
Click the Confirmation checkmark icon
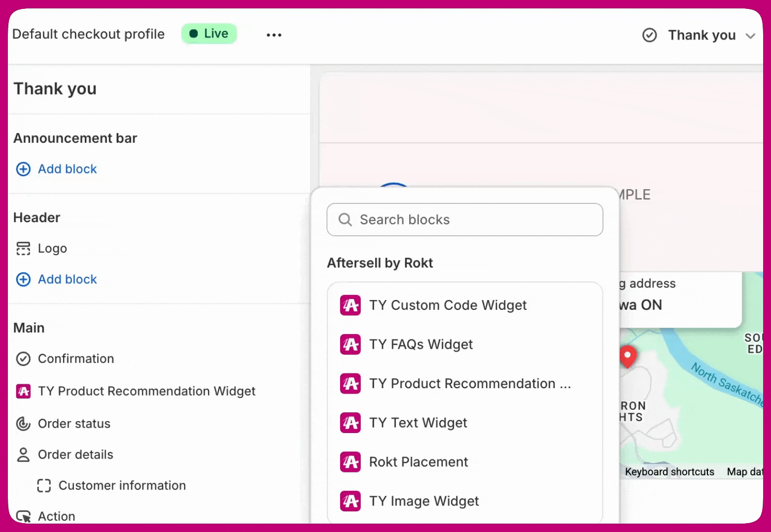[23, 359]
